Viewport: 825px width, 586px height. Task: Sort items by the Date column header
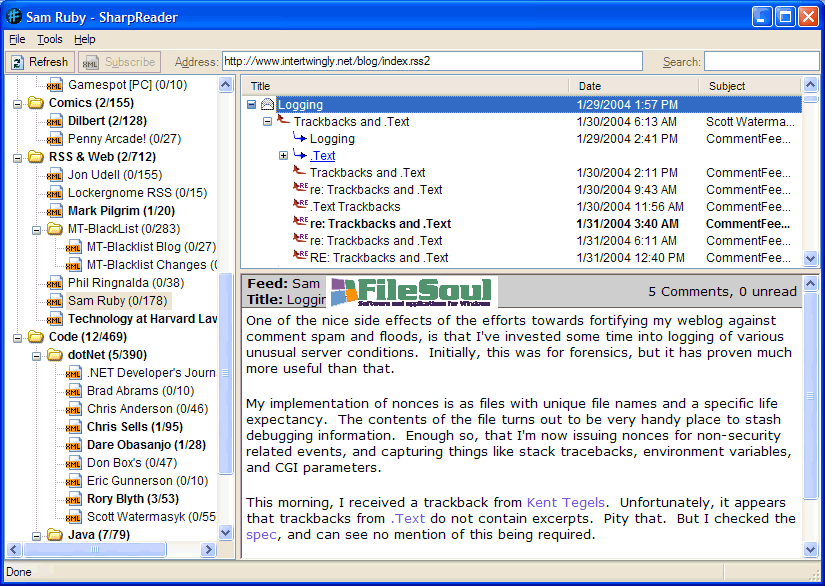[x=633, y=86]
